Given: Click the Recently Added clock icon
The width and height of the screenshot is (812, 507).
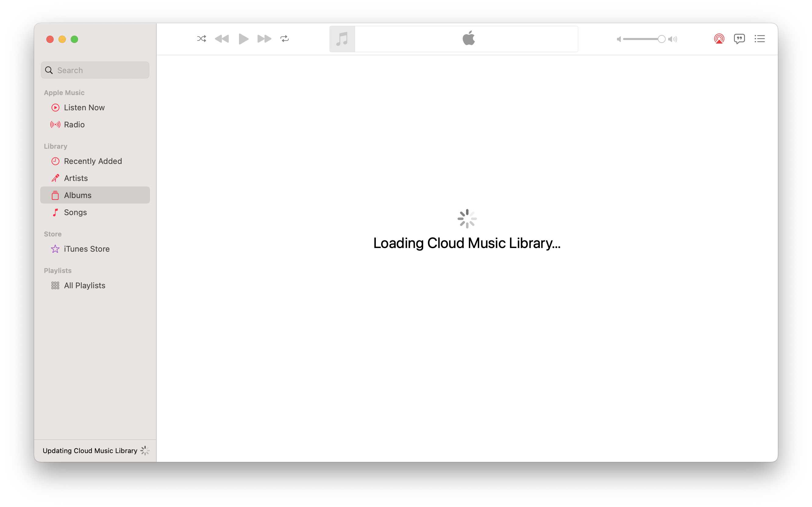Looking at the screenshot, I should pos(55,161).
